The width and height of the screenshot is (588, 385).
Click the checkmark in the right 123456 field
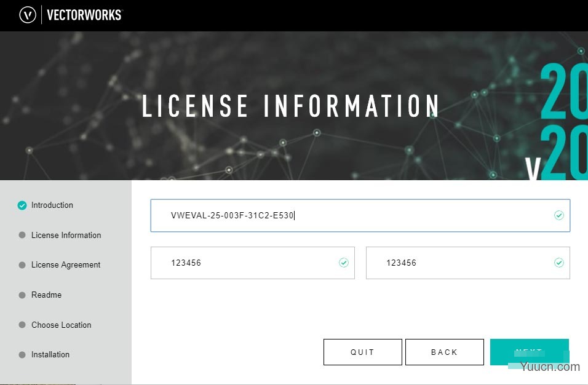click(558, 263)
